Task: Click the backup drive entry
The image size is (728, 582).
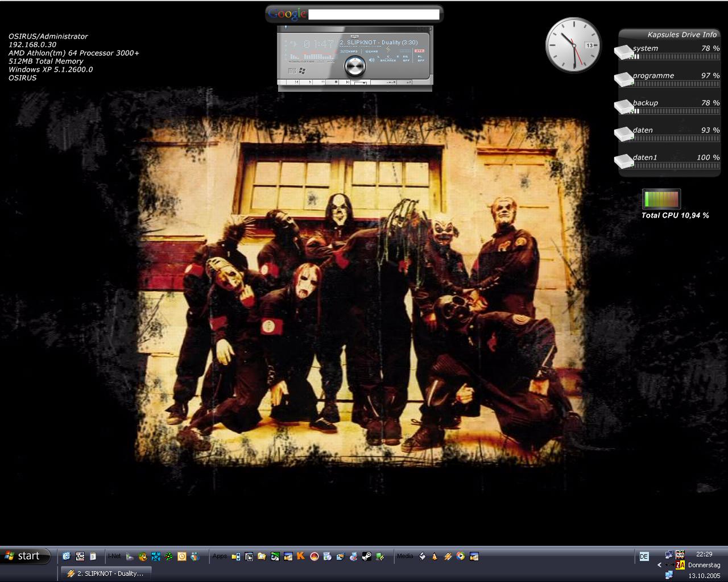Action: [668, 106]
